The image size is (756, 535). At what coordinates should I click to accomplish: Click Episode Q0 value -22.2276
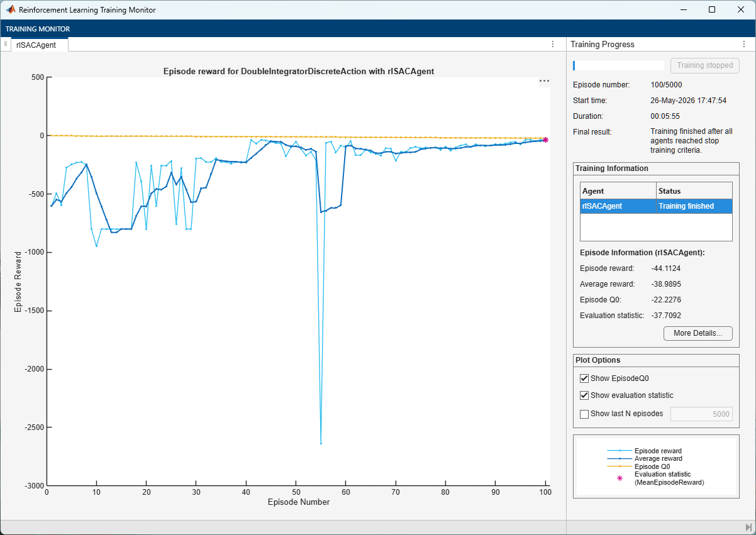pyautogui.click(x=665, y=300)
